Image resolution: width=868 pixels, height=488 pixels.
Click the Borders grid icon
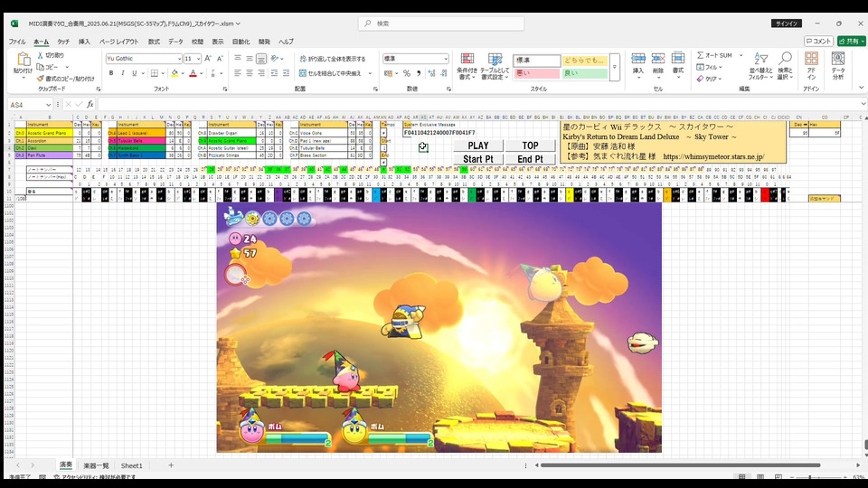pos(155,73)
